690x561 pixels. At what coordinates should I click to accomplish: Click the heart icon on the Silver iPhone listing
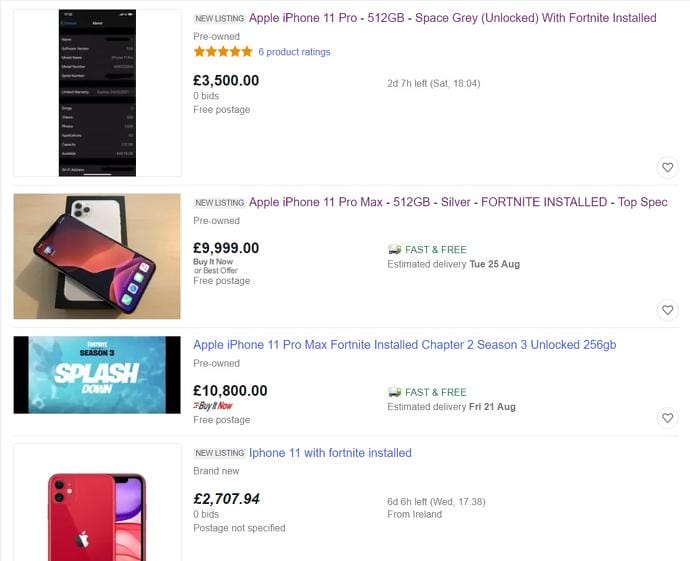pos(668,310)
